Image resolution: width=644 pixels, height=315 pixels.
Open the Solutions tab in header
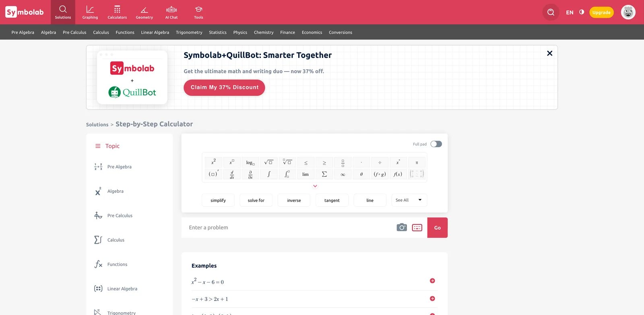click(x=63, y=12)
